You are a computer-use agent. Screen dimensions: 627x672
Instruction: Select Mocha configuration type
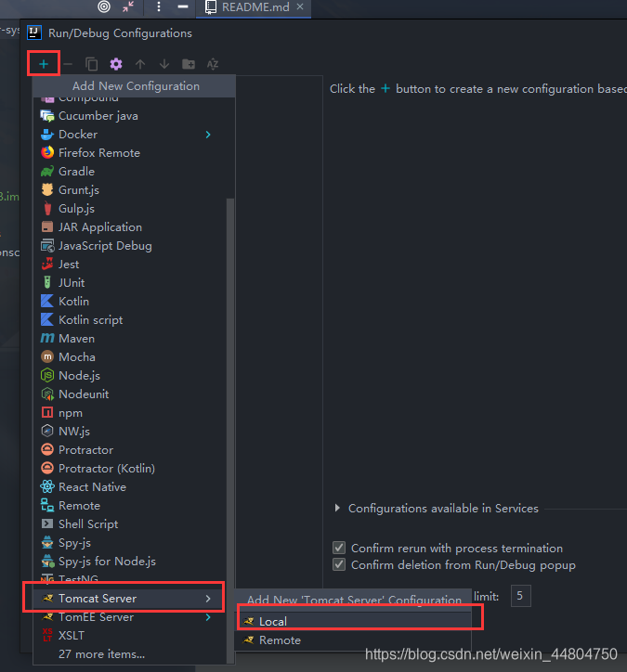[x=129, y=356]
